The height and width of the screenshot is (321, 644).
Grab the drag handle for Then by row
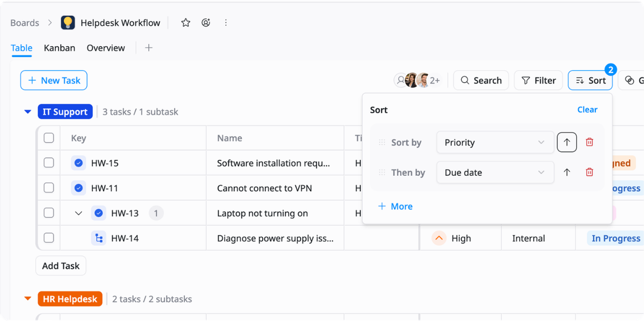(x=382, y=173)
